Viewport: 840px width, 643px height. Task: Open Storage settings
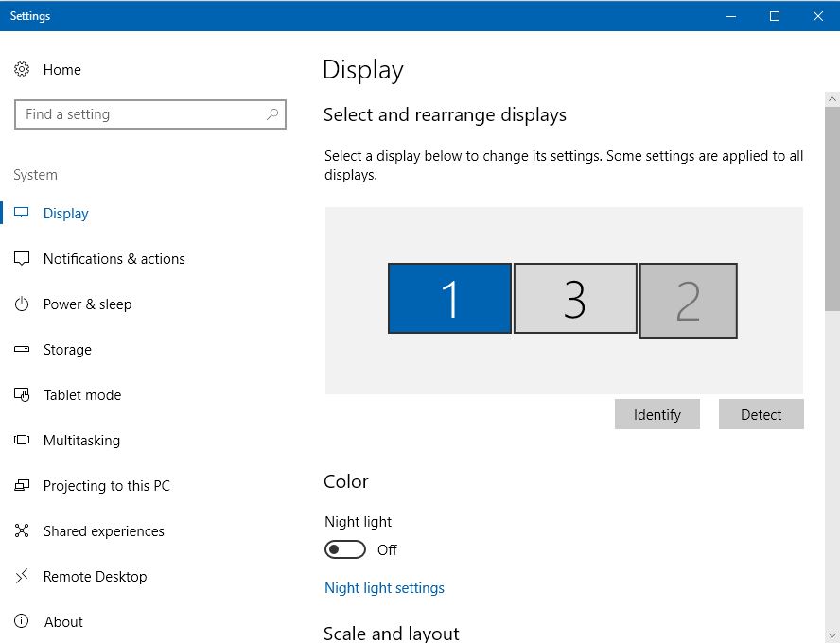[71, 349]
